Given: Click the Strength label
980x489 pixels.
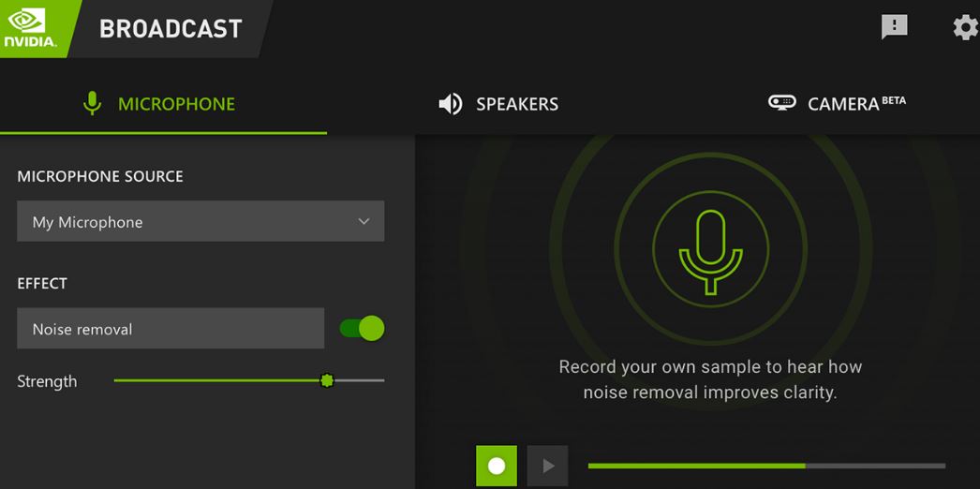Looking at the screenshot, I should pyautogui.click(x=47, y=381).
